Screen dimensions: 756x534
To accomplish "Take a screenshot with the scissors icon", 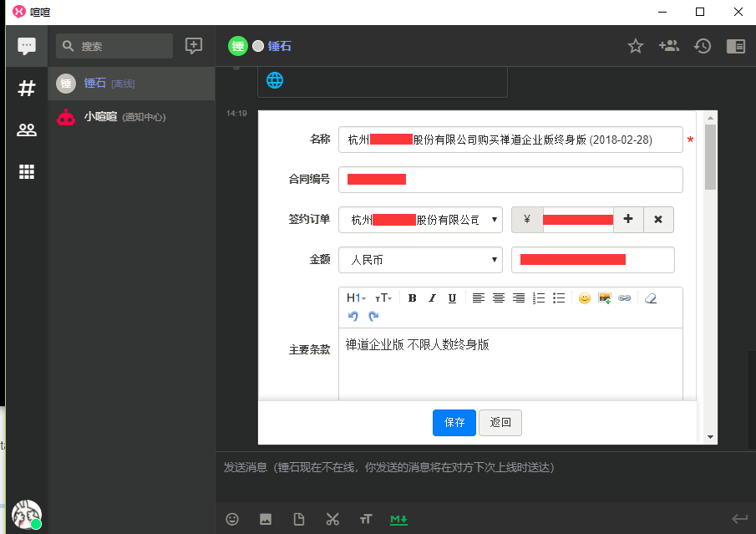I will pyautogui.click(x=332, y=519).
